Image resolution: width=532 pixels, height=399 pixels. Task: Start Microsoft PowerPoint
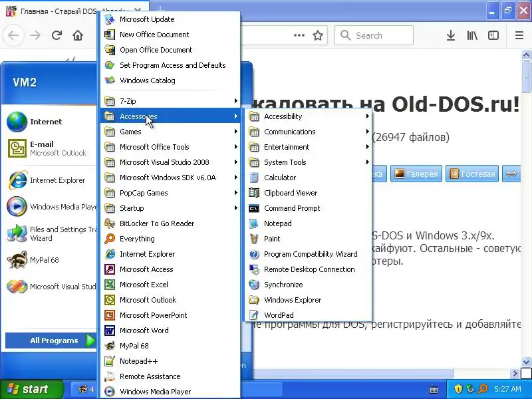point(170,315)
